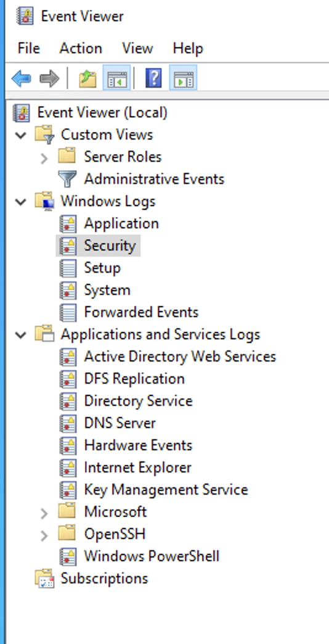Click the Key Management Service log icon
The width and height of the screenshot is (329, 644).
pyautogui.click(x=68, y=490)
